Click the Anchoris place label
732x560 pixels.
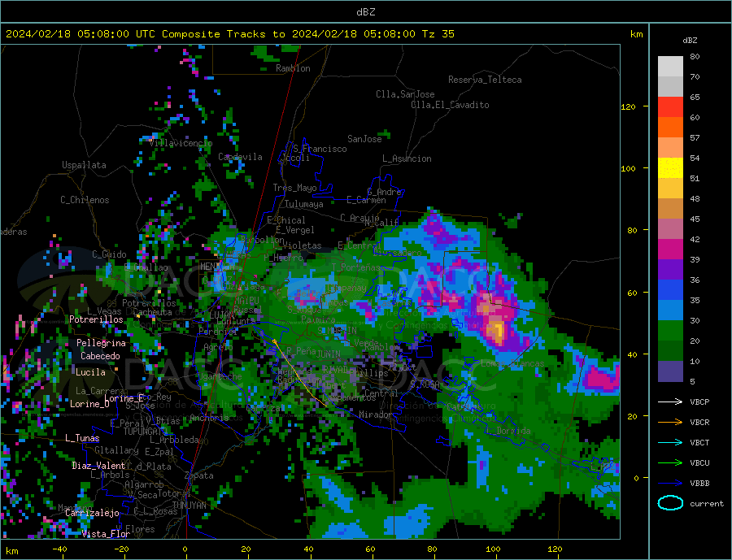(x=209, y=418)
